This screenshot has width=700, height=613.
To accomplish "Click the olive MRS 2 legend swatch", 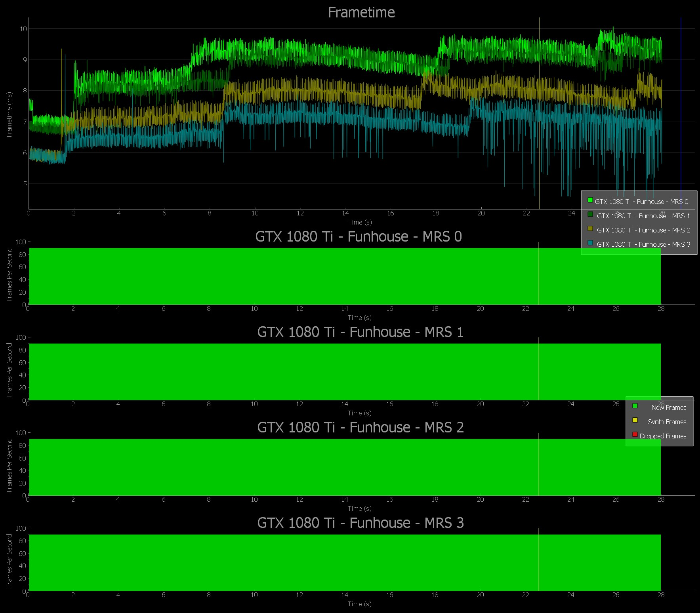I will [x=590, y=229].
